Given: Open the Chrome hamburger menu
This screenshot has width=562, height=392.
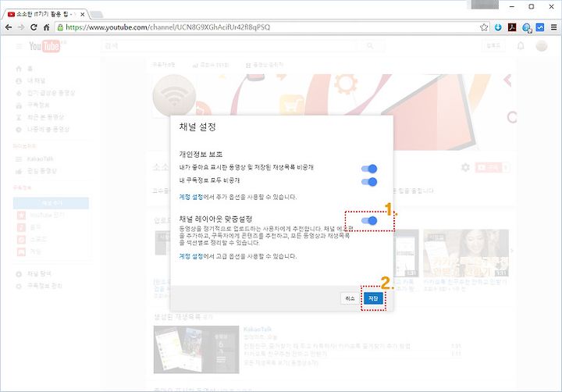Looking at the screenshot, I should pyautogui.click(x=553, y=27).
